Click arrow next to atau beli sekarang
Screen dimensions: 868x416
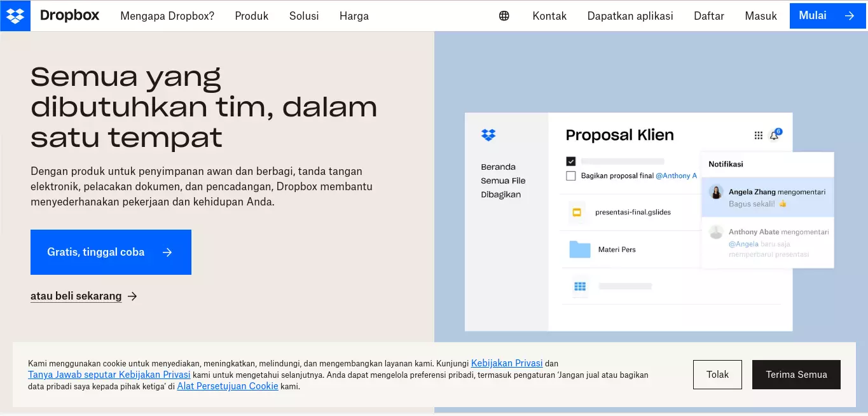(x=132, y=296)
